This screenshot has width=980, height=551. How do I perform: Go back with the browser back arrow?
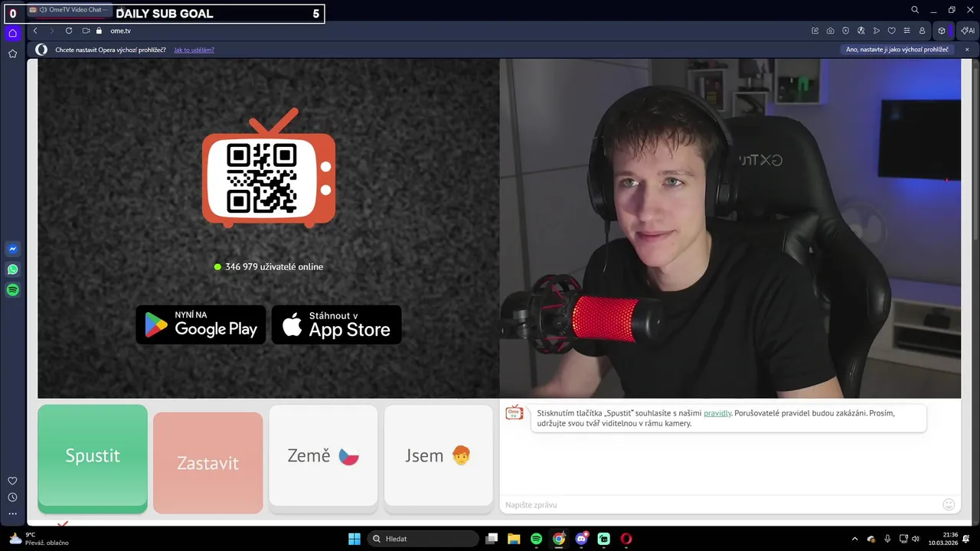pyautogui.click(x=35, y=31)
